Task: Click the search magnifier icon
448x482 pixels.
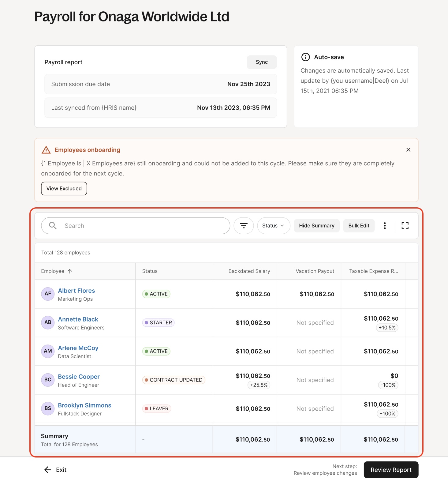Action: (53, 226)
